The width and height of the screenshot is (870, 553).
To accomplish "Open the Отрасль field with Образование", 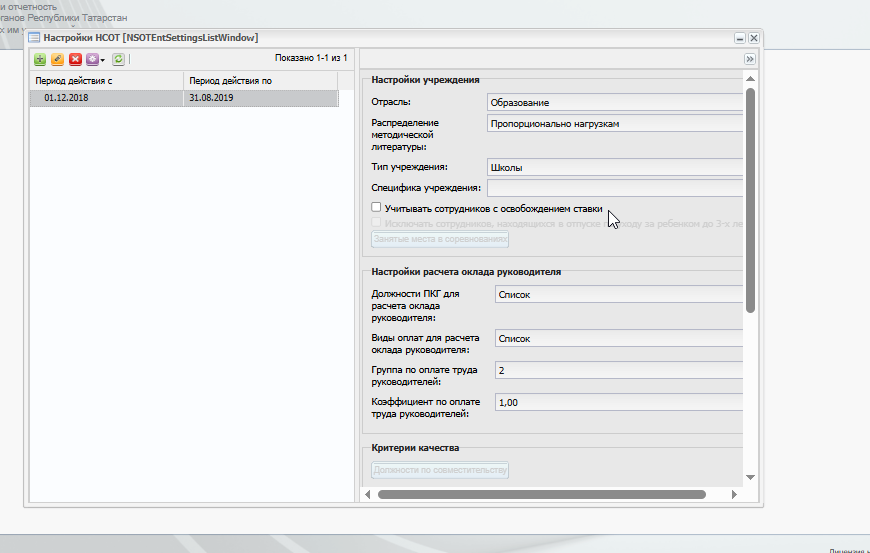I will (615, 103).
